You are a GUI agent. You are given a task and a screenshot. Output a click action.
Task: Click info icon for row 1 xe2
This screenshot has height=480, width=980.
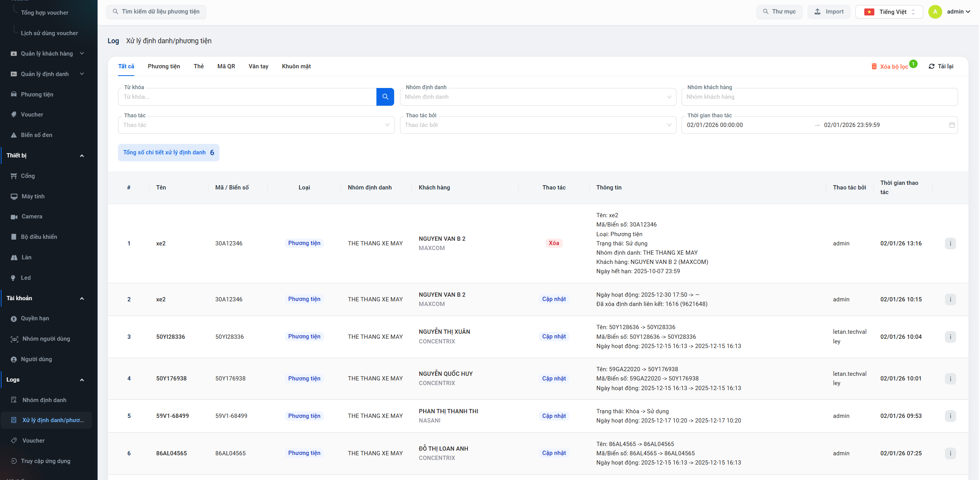tap(950, 243)
